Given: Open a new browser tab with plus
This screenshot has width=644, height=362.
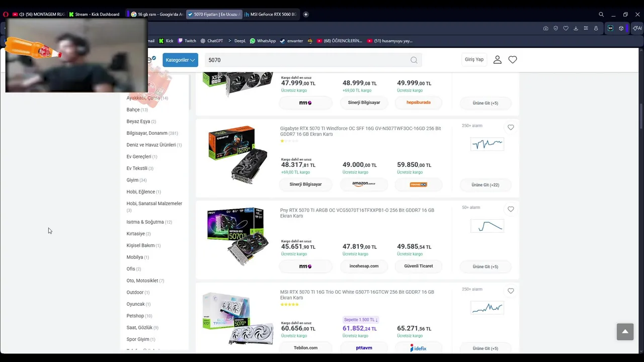Looking at the screenshot, I should (x=306, y=14).
